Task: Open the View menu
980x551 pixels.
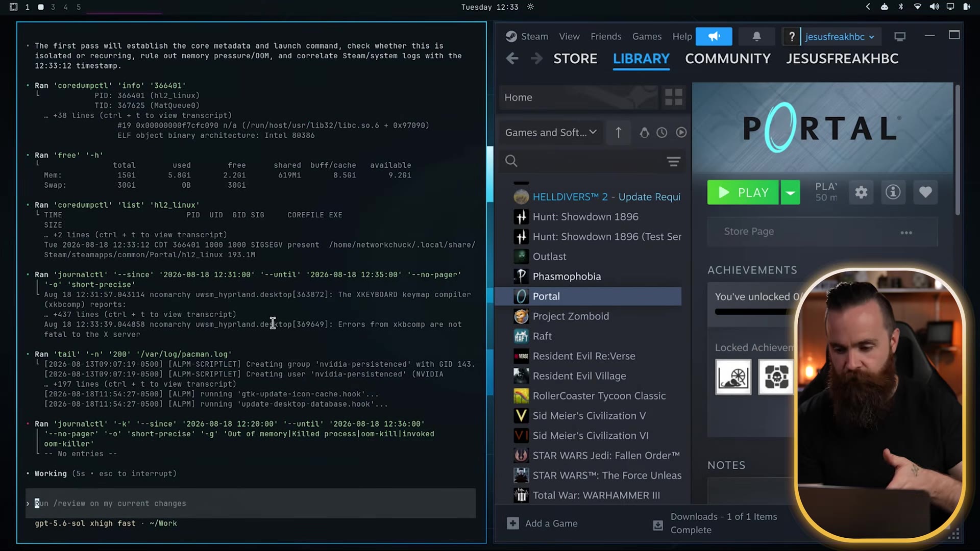Action: click(x=569, y=36)
